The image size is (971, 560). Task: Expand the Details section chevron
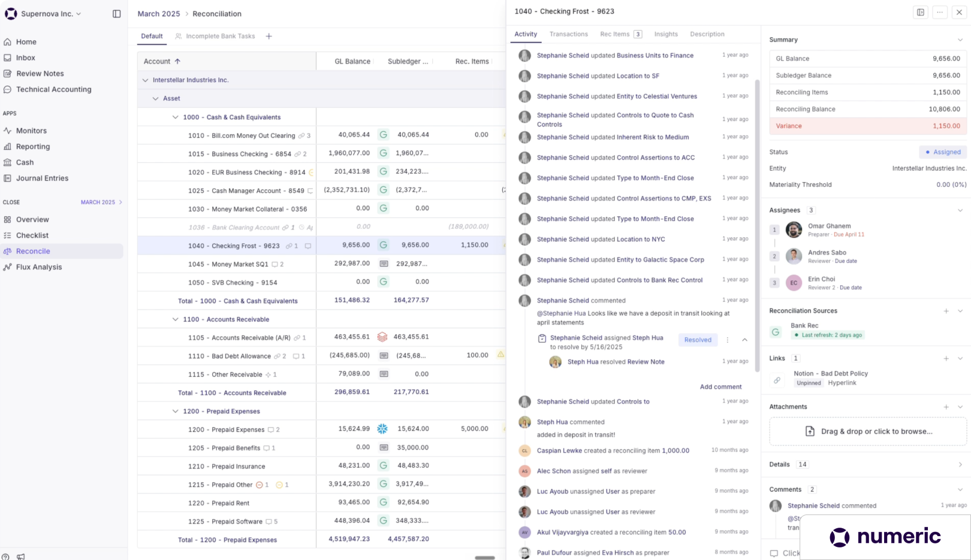click(x=960, y=465)
